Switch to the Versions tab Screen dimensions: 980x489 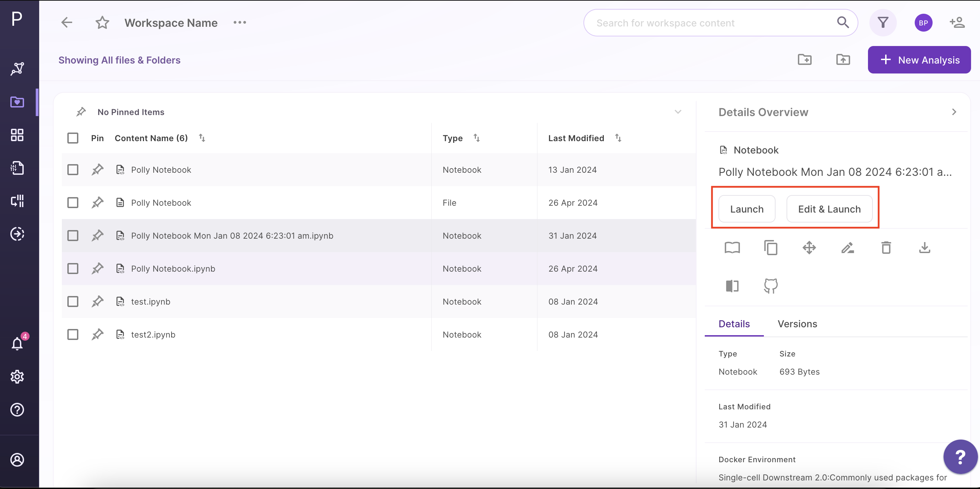pos(797,324)
